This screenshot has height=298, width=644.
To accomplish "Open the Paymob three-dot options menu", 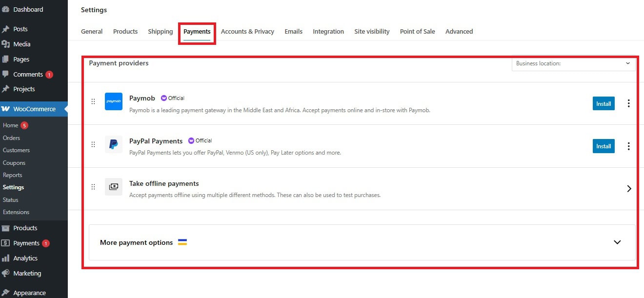I will point(628,103).
